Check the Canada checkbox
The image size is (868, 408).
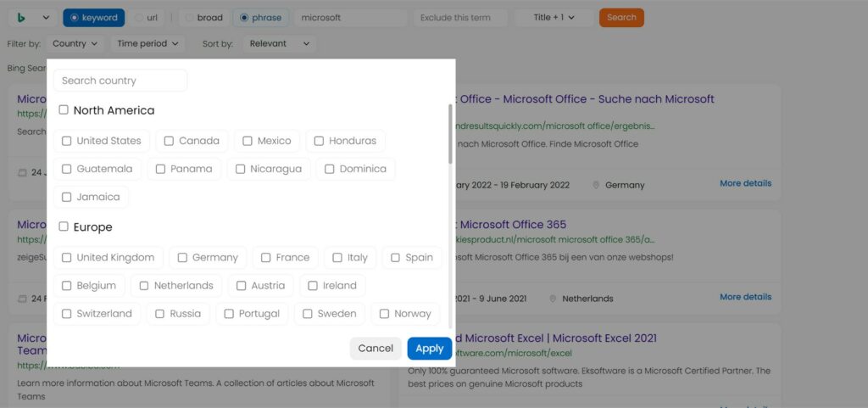169,141
